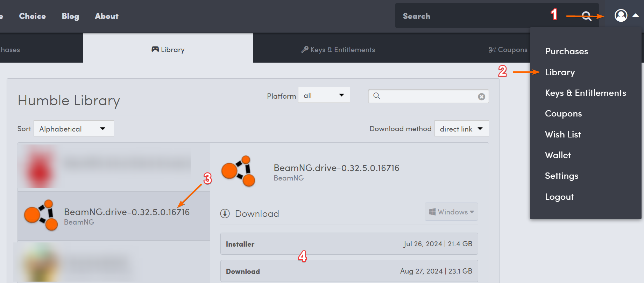Switch to the Coupons tab

[508, 50]
